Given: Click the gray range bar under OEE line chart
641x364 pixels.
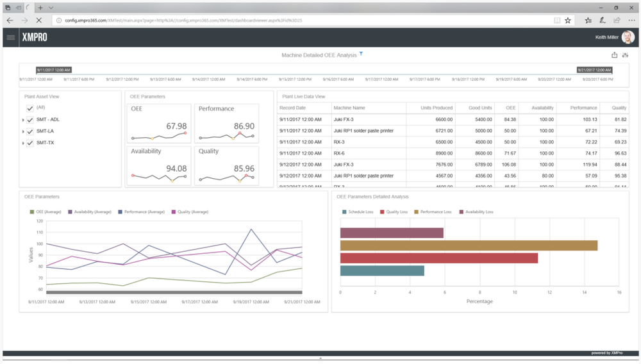Looking at the screenshot, I should 174,292.
